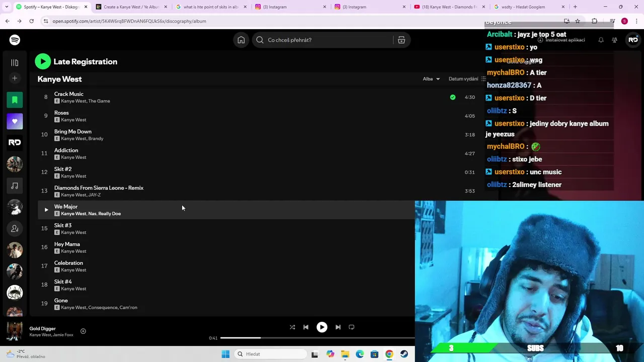644x362 pixels.
Task: Click the taskbar Hledat search box
Action: pyautogui.click(x=271, y=354)
